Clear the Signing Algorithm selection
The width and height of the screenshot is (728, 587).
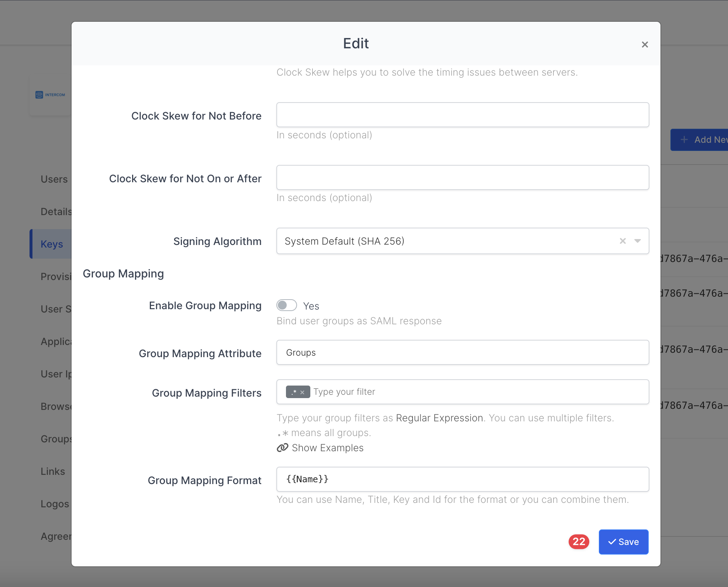coord(622,241)
